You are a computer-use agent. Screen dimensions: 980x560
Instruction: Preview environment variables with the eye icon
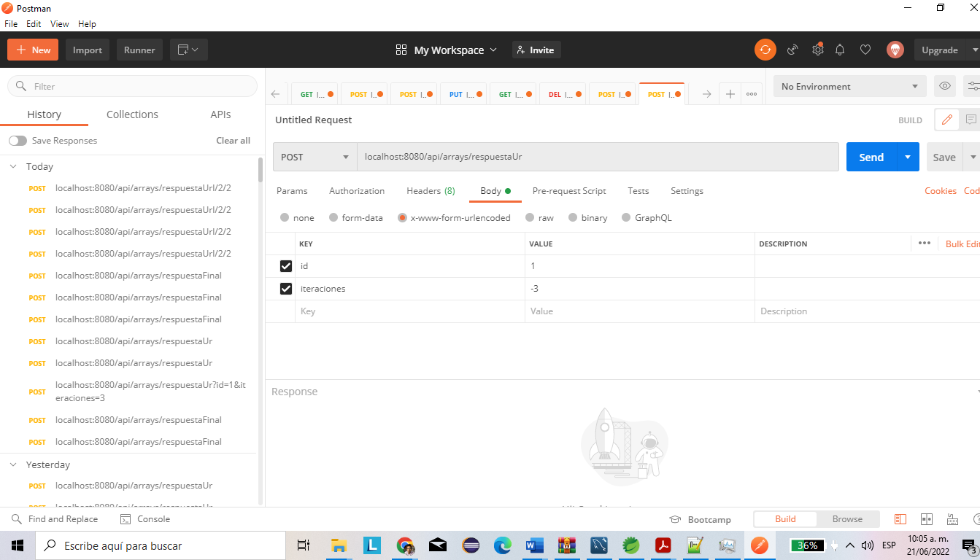coord(944,86)
